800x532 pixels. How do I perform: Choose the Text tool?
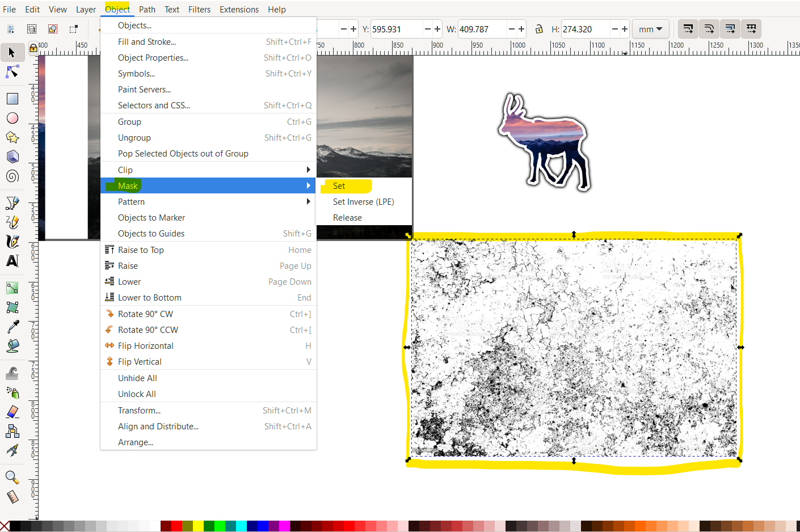12,261
